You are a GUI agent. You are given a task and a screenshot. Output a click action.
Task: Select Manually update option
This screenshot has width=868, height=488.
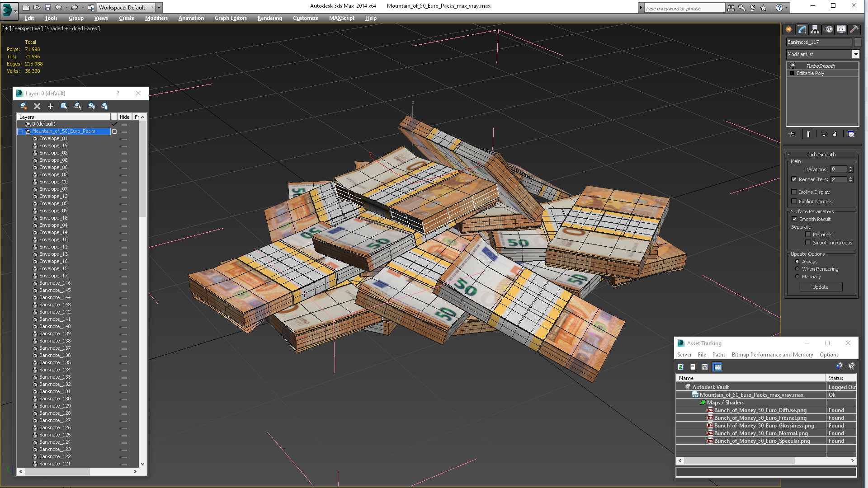pos(797,277)
